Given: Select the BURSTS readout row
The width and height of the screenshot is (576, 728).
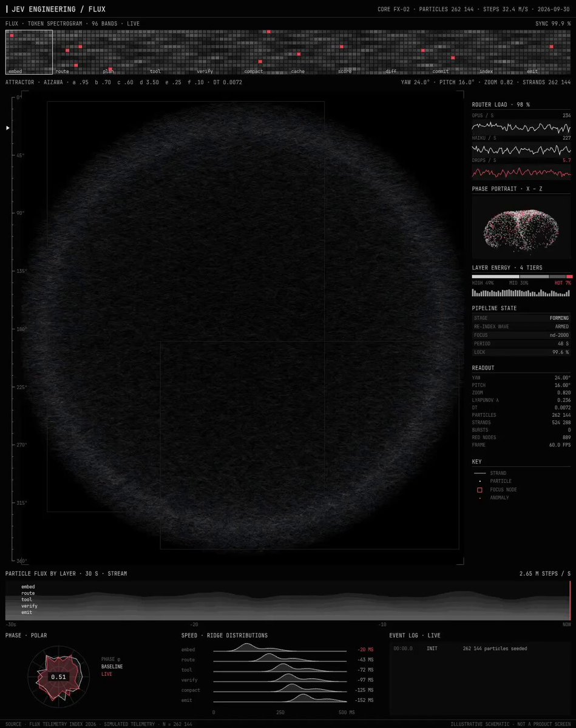Looking at the screenshot, I should (521, 430).
